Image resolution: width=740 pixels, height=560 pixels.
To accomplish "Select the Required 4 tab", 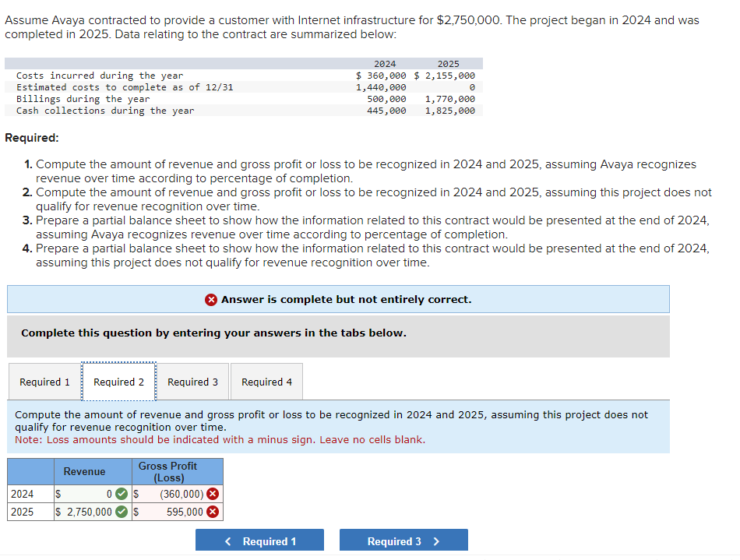I will click(266, 382).
